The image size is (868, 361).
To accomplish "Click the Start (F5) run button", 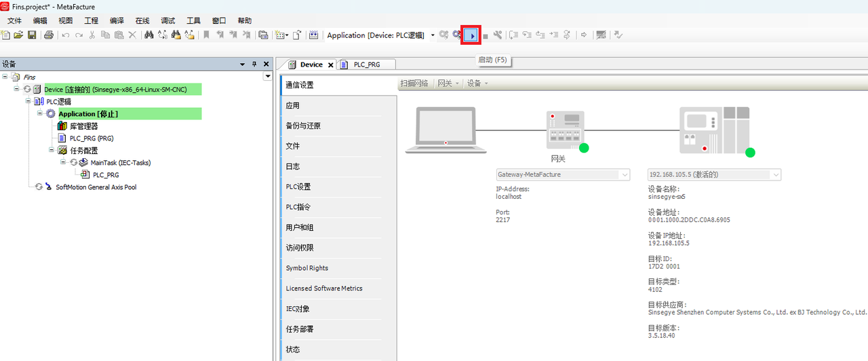I will click(472, 35).
